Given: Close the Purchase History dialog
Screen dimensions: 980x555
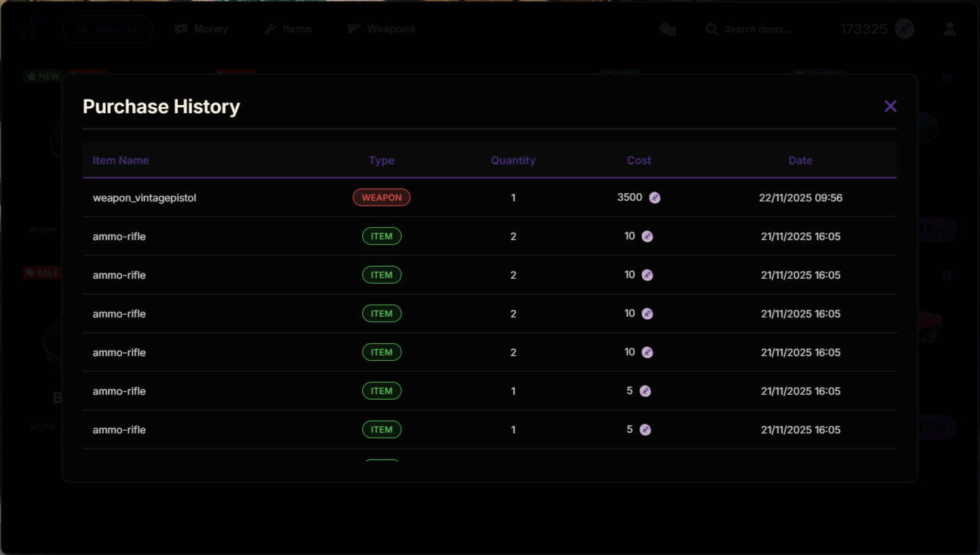Looking at the screenshot, I should click(890, 107).
